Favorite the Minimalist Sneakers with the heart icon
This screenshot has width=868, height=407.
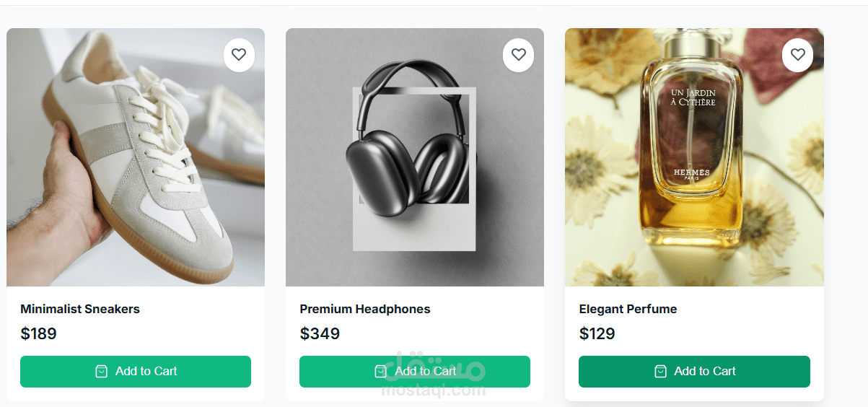pyautogui.click(x=239, y=54)
